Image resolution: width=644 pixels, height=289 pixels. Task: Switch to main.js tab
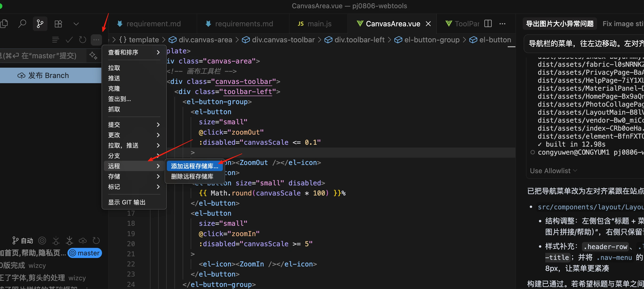[x=315, y=24]
